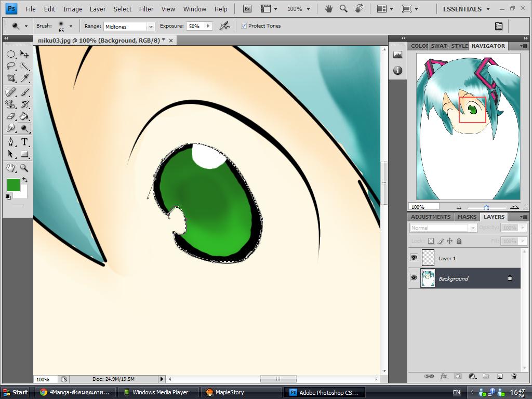Select the Clone Stamp tool
This screenshot has height=399, width=532.
pos(11,104)
